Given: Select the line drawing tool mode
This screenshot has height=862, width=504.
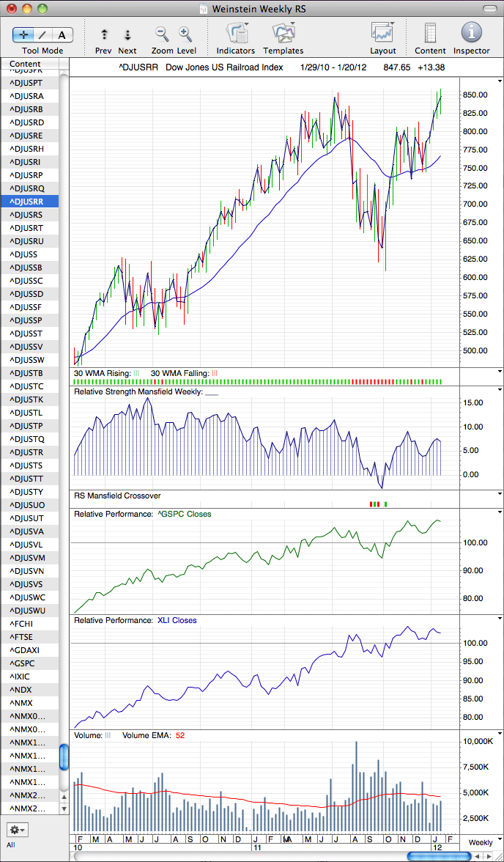Looking at the screenshot, I should (43, 34).
